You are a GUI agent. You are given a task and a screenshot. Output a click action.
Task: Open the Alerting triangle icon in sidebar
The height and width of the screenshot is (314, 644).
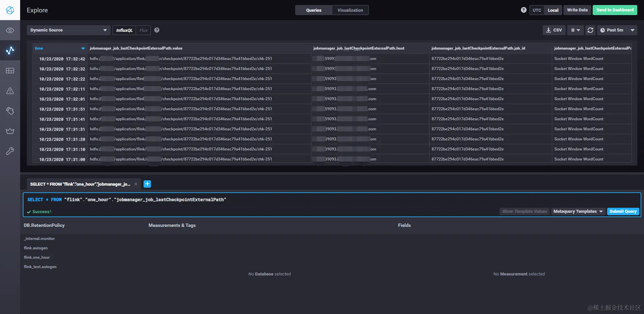pos(10,91)
